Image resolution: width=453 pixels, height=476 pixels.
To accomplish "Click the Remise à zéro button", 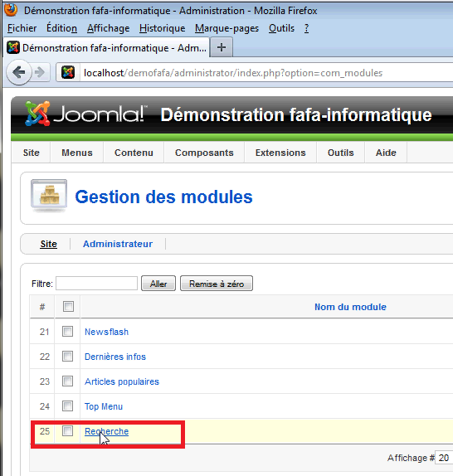I will [217, 284].
